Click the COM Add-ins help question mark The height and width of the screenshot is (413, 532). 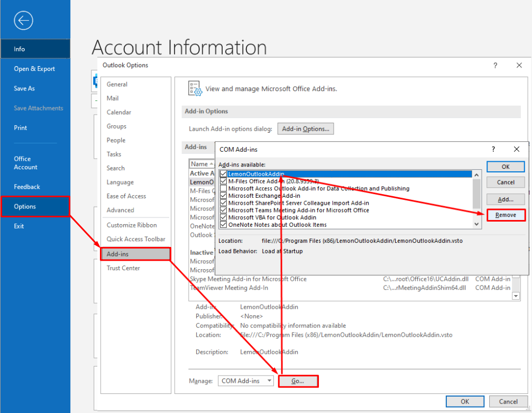tap(493, 149)
